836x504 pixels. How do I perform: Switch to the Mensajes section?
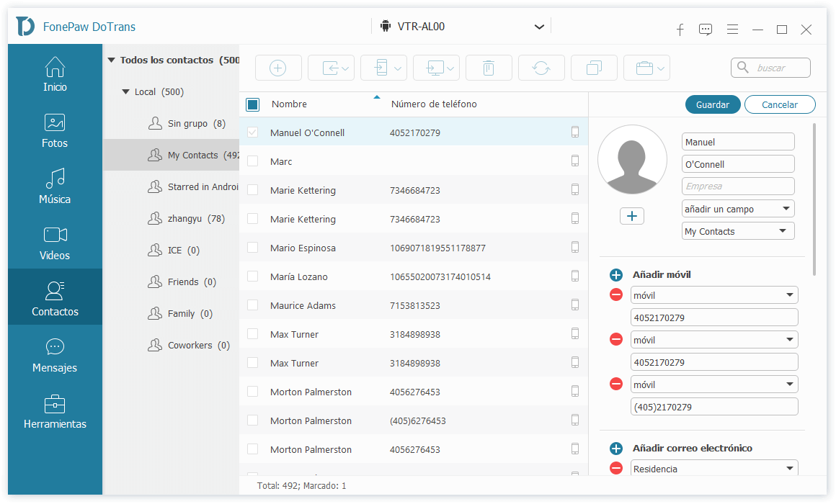55,356
